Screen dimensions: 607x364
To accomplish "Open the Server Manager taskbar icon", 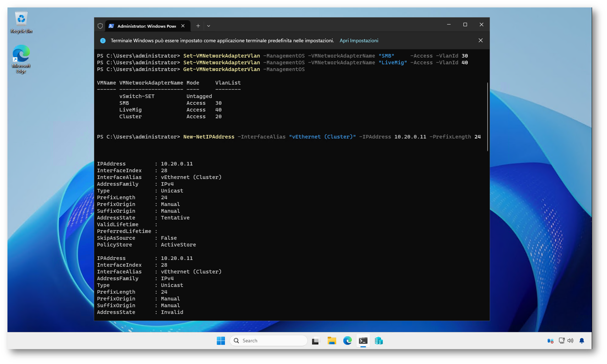I will [x=379, y=341].
